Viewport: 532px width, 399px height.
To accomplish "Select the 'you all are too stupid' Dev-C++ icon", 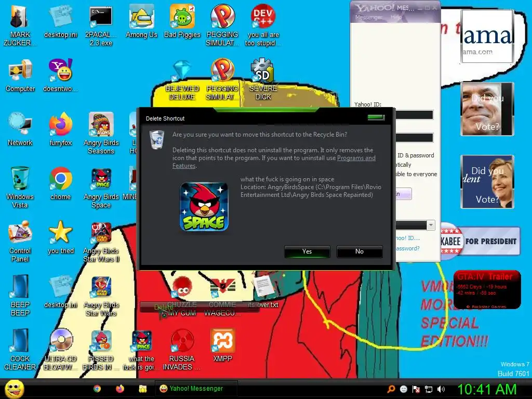I will point(263,26).
